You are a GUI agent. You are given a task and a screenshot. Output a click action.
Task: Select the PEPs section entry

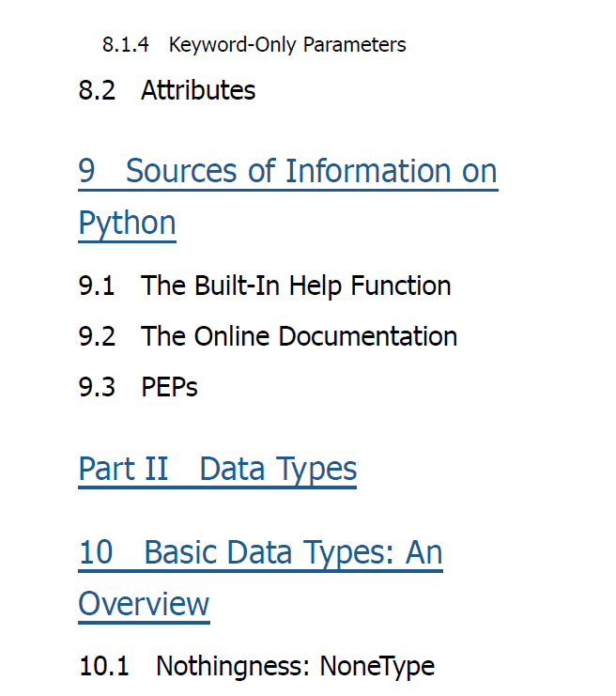coord(169,387)
